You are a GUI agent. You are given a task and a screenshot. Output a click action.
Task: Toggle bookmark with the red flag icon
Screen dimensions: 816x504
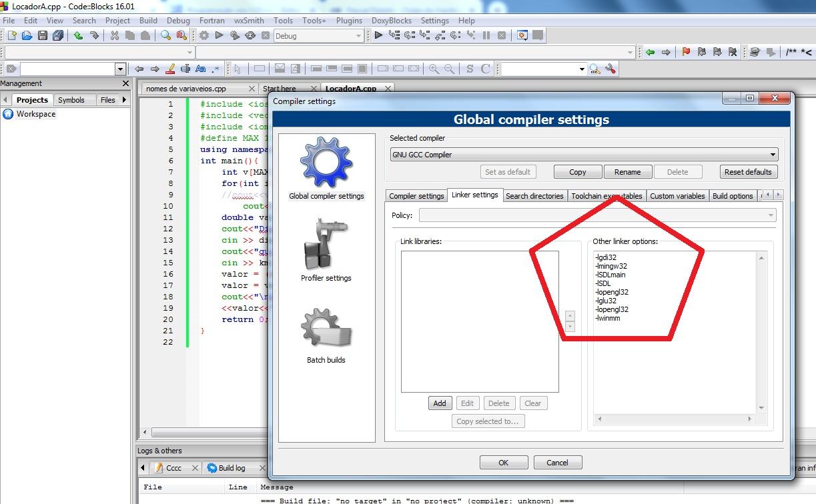coord(685,52)
